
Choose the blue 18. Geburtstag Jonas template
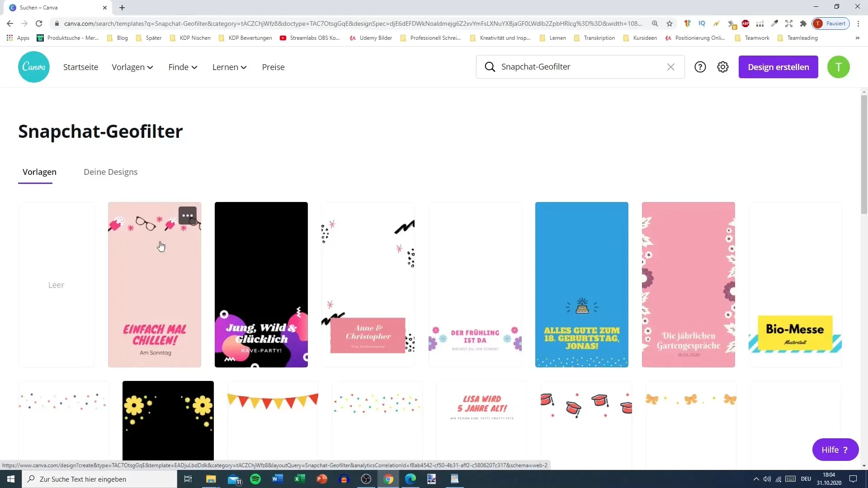[582, 285]
